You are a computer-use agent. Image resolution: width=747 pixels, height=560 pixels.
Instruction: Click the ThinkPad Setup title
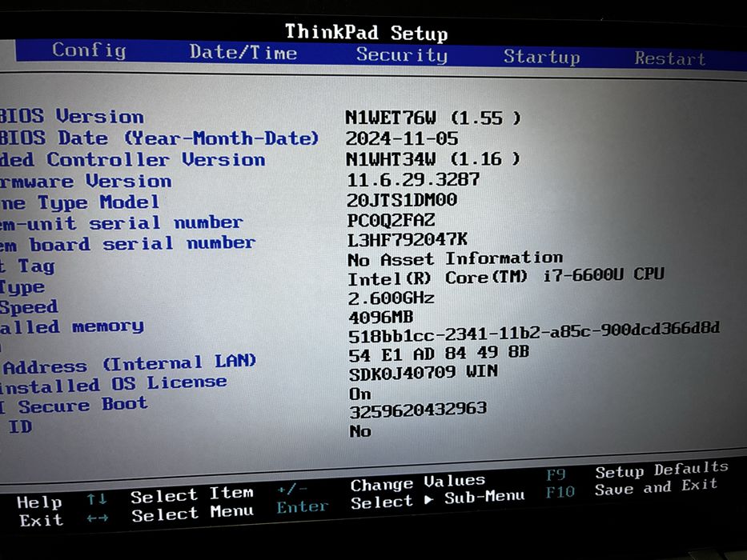[x=366, y=32]
